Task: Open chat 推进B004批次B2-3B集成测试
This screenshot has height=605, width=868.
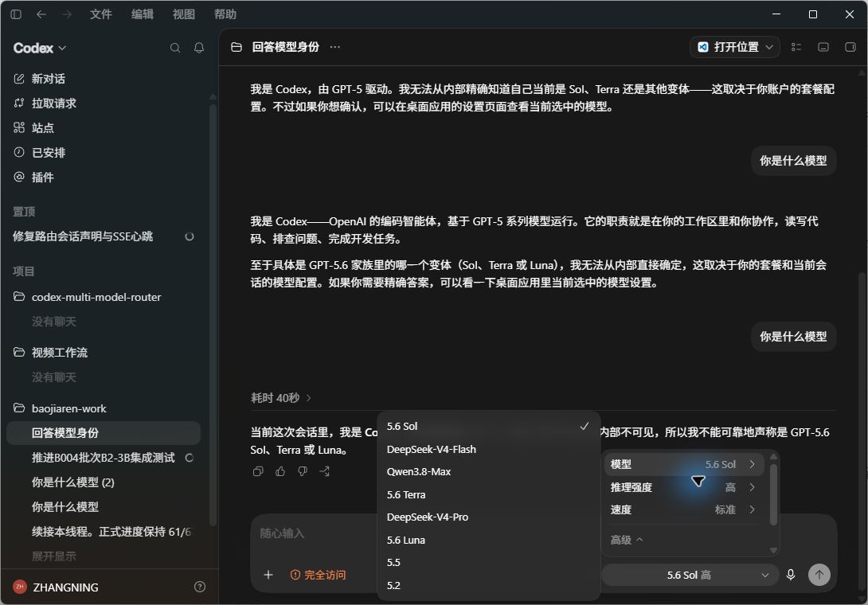Action: click(103, 458)
